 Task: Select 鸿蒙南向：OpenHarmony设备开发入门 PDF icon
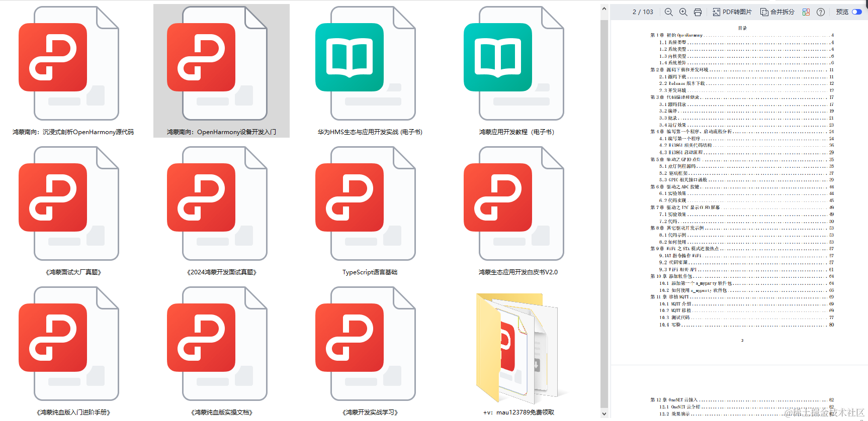coord(217,63)
